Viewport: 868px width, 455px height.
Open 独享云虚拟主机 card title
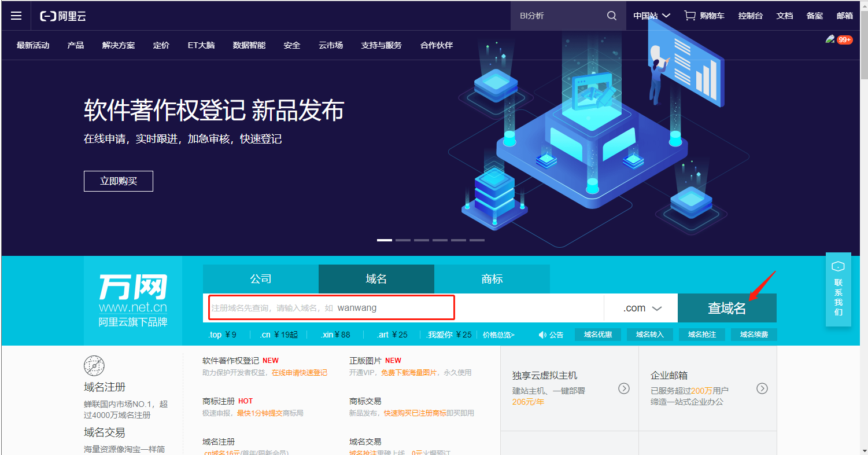tap(545, 376)
